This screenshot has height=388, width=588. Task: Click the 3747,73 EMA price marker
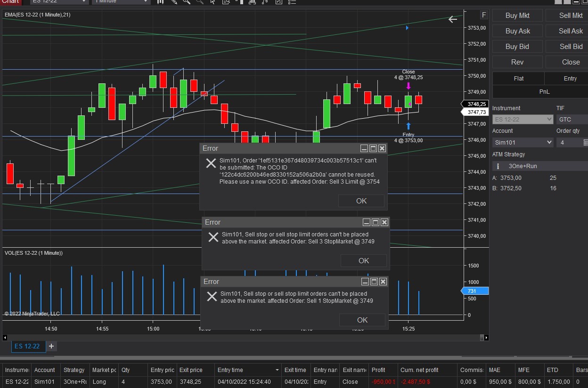475,112
